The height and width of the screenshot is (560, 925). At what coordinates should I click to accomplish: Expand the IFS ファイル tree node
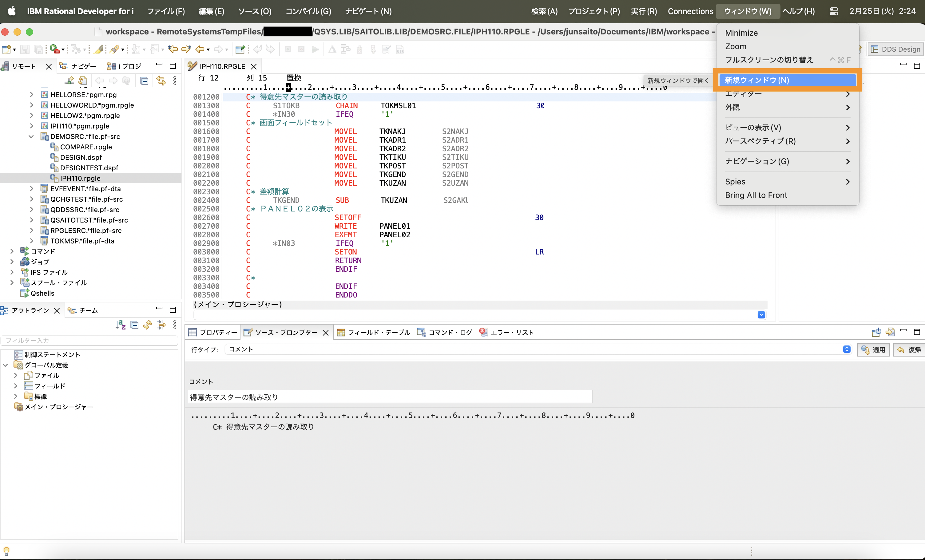tap(12, 272)
